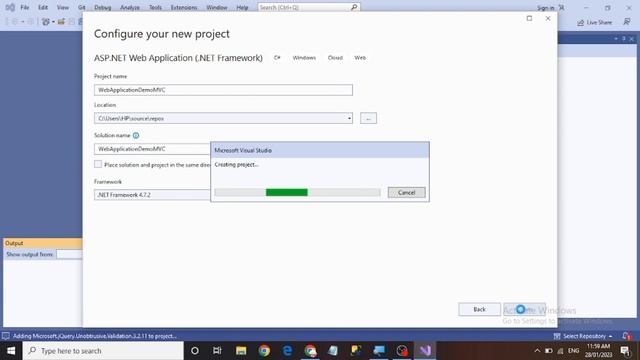Click the browse location ellipsis button
640x360 pixels.
tap(368, 118)
